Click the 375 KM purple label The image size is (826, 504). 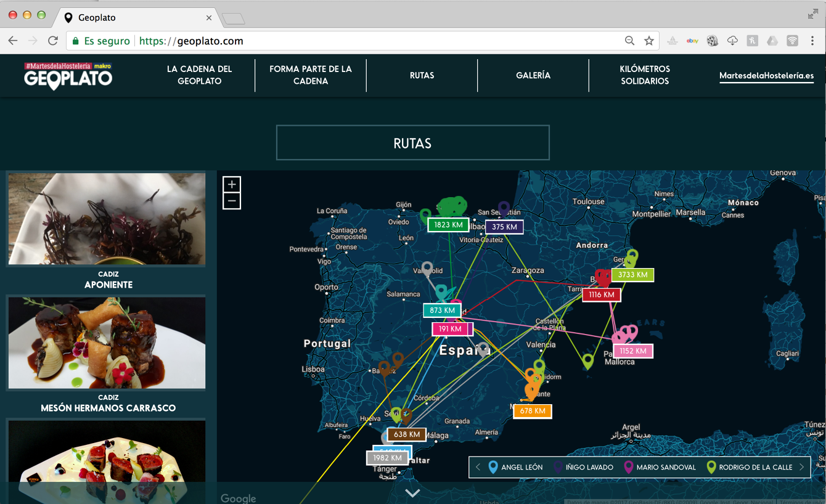504,227
